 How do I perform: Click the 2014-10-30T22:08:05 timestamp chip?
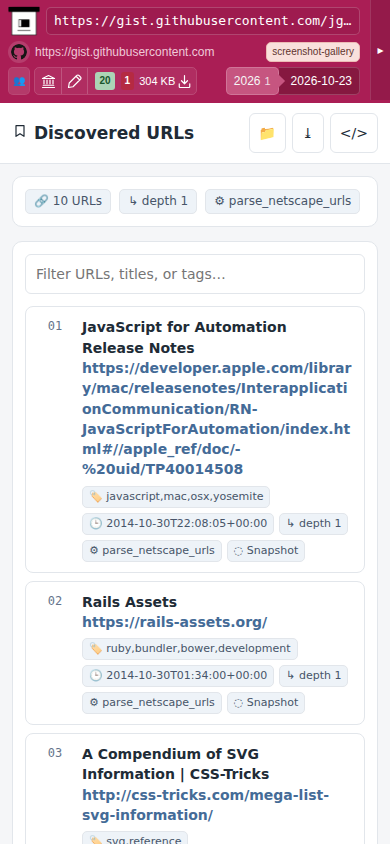pyautogui.click(x=178, y=524)
